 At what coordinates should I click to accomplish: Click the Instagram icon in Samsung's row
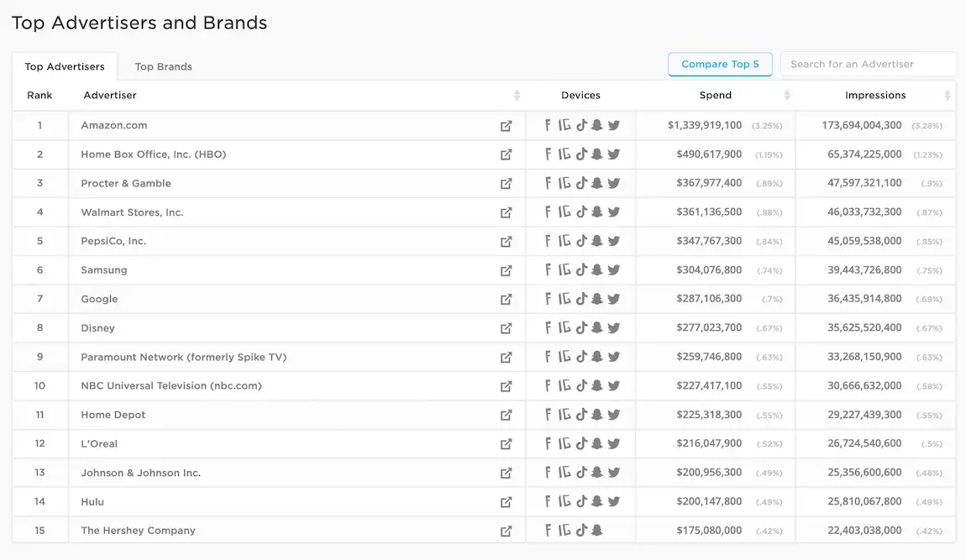564,270
